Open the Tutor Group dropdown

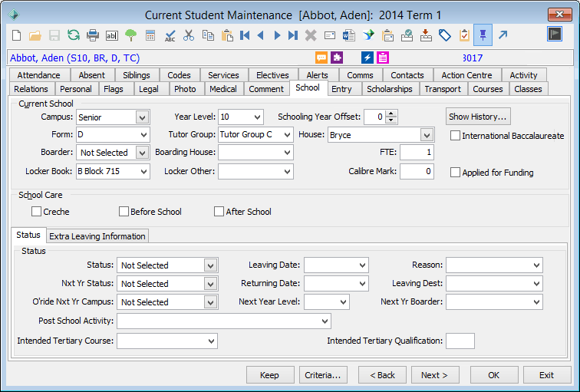point(287,135)
